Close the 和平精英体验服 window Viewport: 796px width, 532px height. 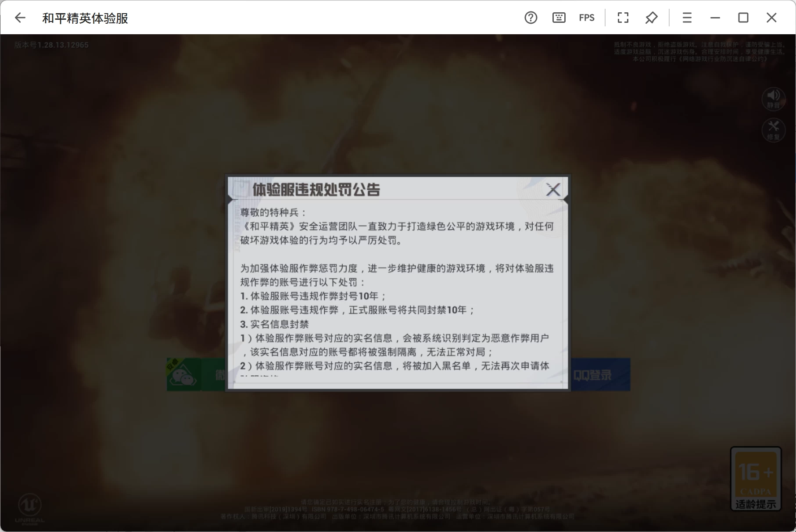tap(771, 18)
